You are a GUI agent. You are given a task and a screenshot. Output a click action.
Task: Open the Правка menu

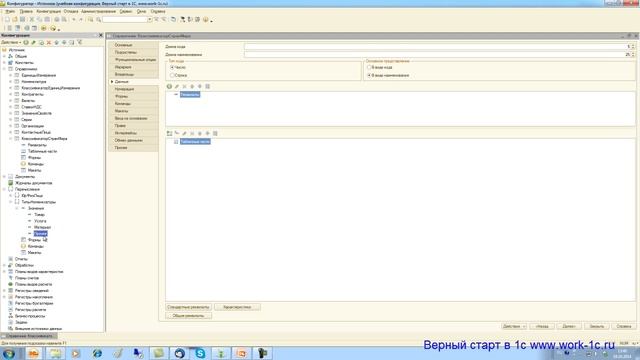(x=26, y=11)
